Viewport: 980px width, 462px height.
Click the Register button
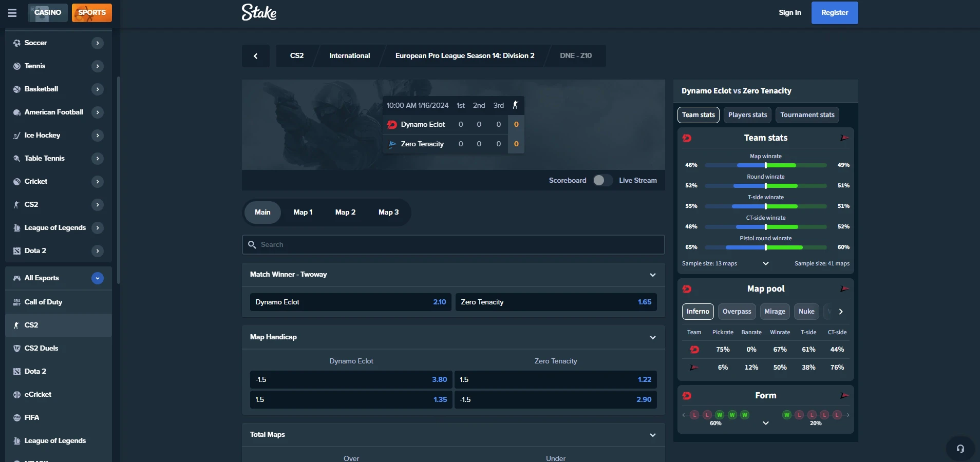click(x=835, y=13)
